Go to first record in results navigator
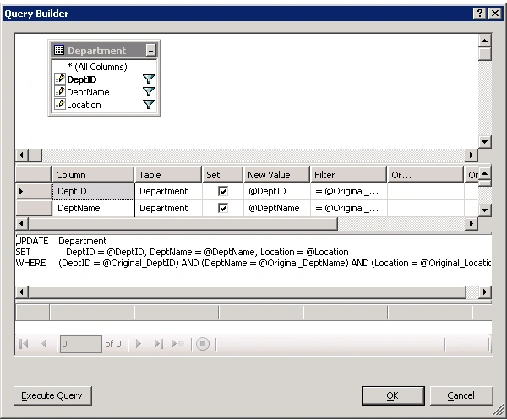 24,344
